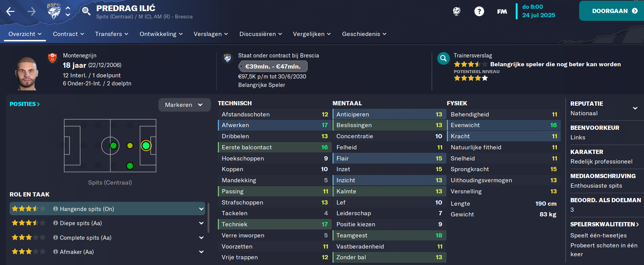The image size is (644, 265).
Task: Open the coach report magnifier icon
Action: click(x=443, y=58)
